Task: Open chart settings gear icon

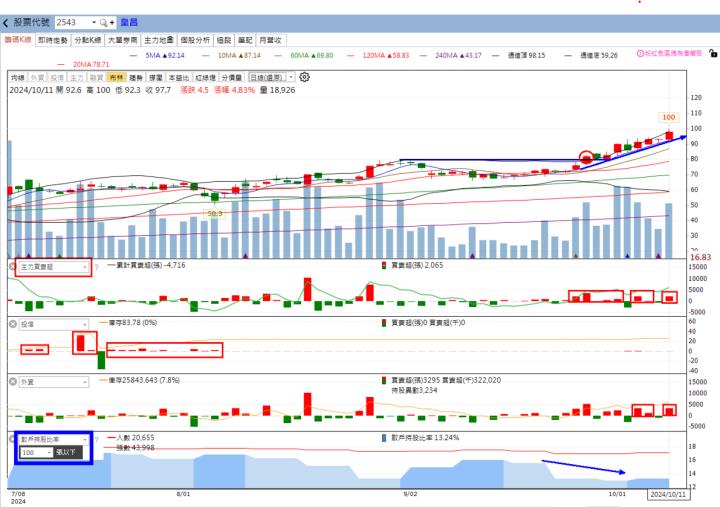Action: pyautogui.click(x=304, y=77)
